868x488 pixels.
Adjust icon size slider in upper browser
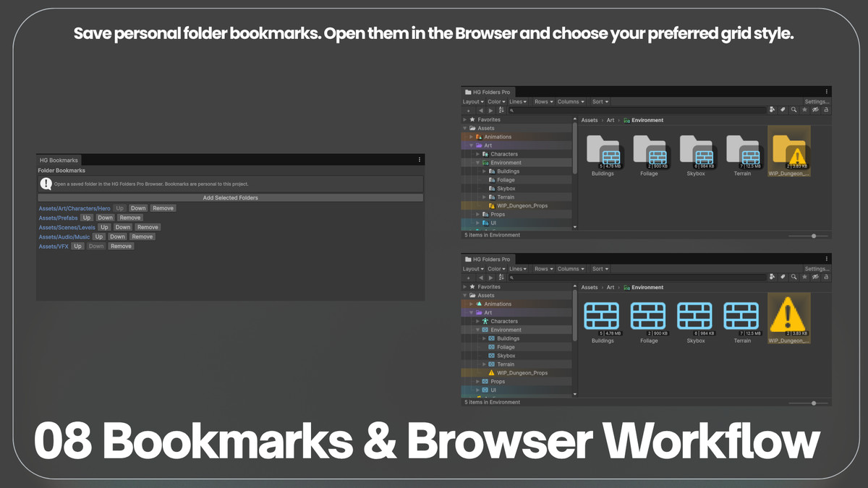click(808, 236)
